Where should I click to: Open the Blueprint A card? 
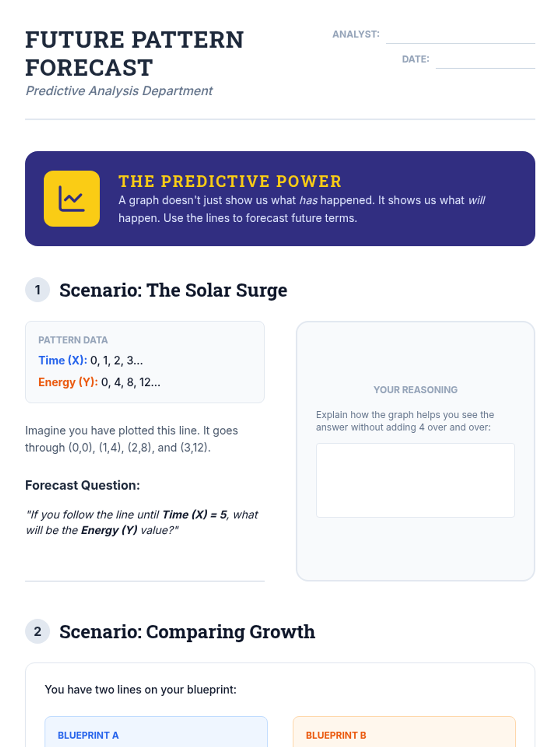click(x=156, y=733)
